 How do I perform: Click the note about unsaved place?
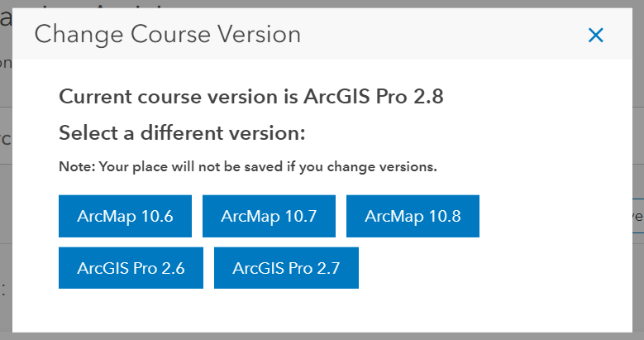pos(247,166)
